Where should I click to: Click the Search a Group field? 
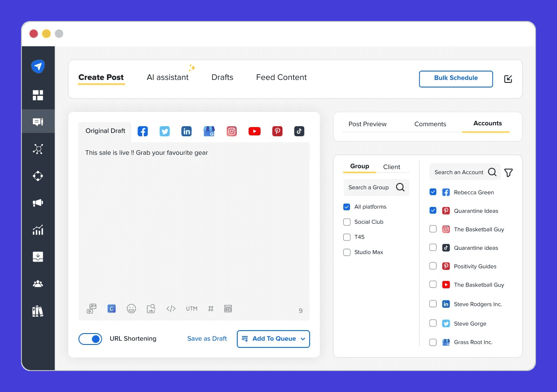(377, 188)
